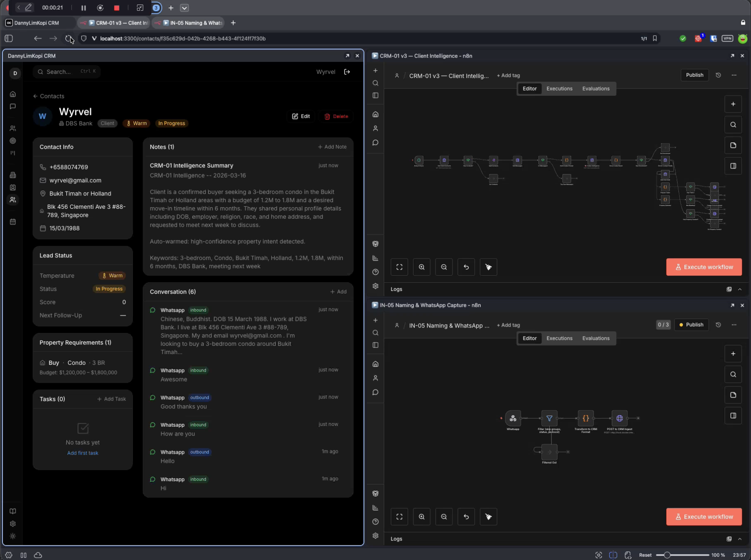Switch to the Executions tab in CRM-01 workflow

click(559, 88)
